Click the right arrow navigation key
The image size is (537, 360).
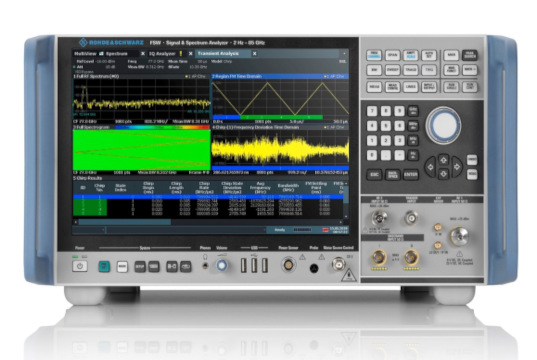[457, 167]
